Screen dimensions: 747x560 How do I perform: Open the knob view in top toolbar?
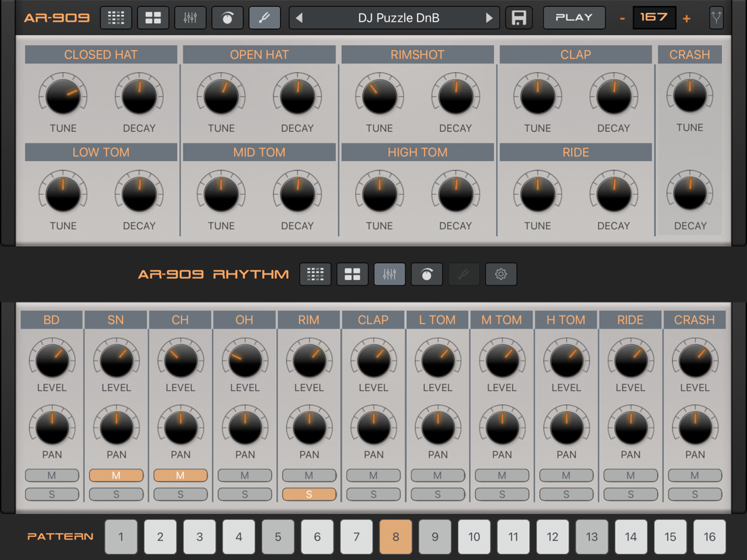(x=227, y=18)
